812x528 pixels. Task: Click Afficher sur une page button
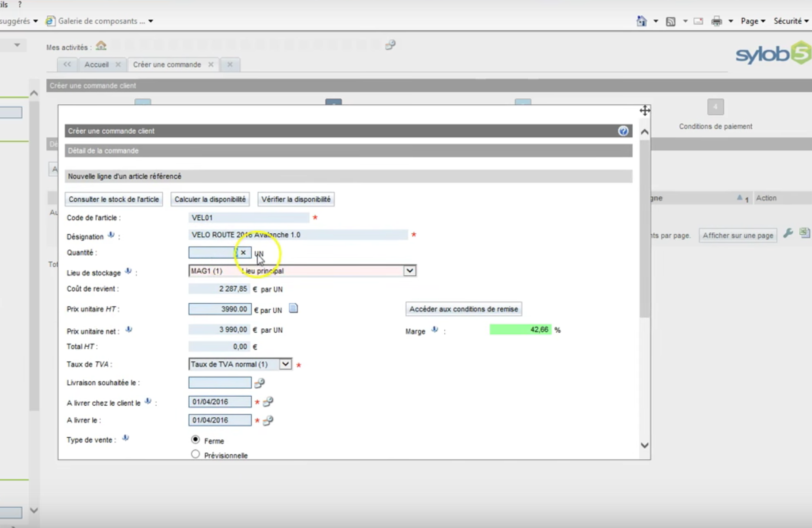(x=738, y=236)
